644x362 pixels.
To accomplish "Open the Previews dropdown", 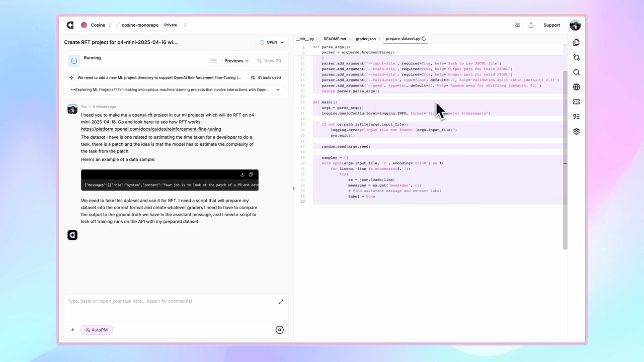I will (236, 61).
